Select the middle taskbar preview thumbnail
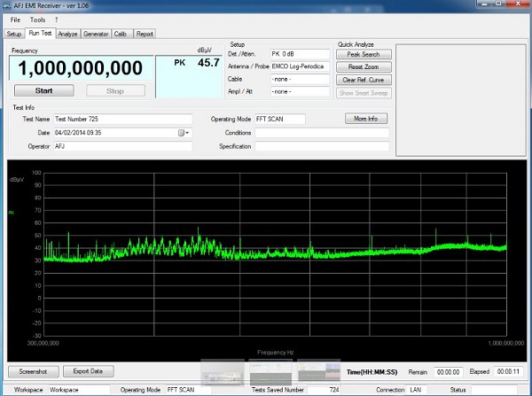 pyautogui.click(x=270, y=372)
